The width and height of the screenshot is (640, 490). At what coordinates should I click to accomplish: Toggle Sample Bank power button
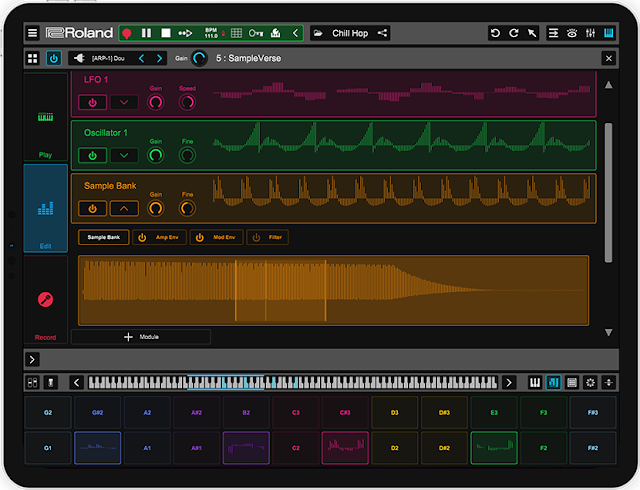click(x=93, y=209)
